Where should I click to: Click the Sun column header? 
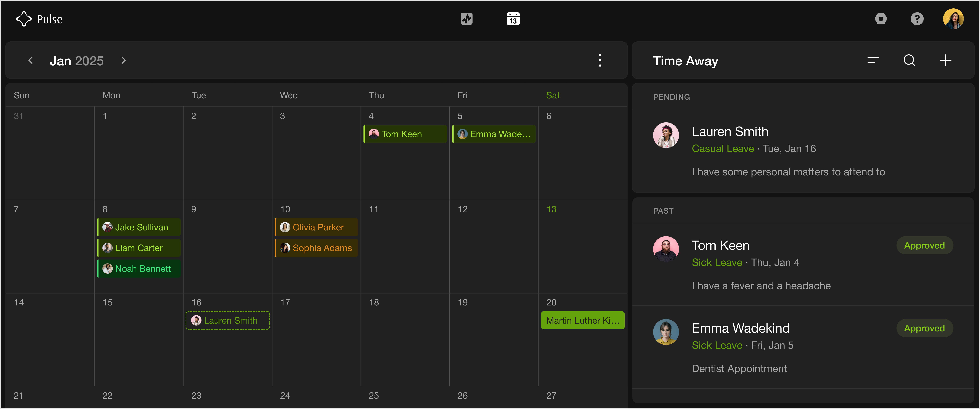[x=21, y=95]
